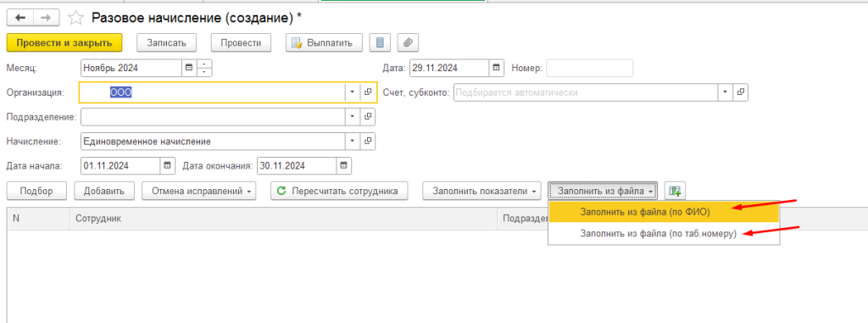
Task: Click the Выплатить button
Action: (324, 42)
